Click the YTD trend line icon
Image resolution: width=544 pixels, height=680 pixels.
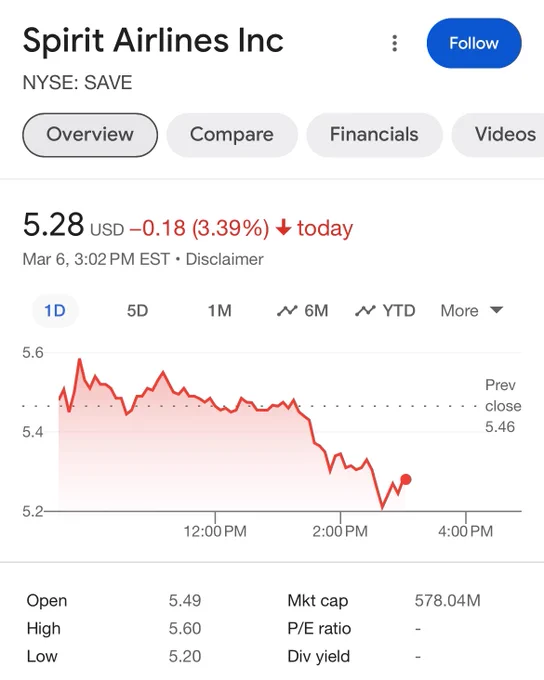coord(365,311)
